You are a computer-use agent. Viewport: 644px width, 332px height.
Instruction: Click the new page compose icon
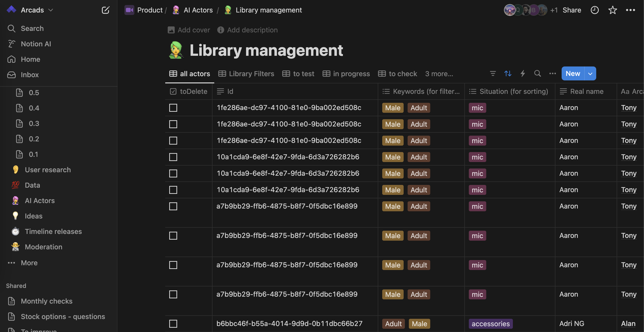(x=105, y=10)
